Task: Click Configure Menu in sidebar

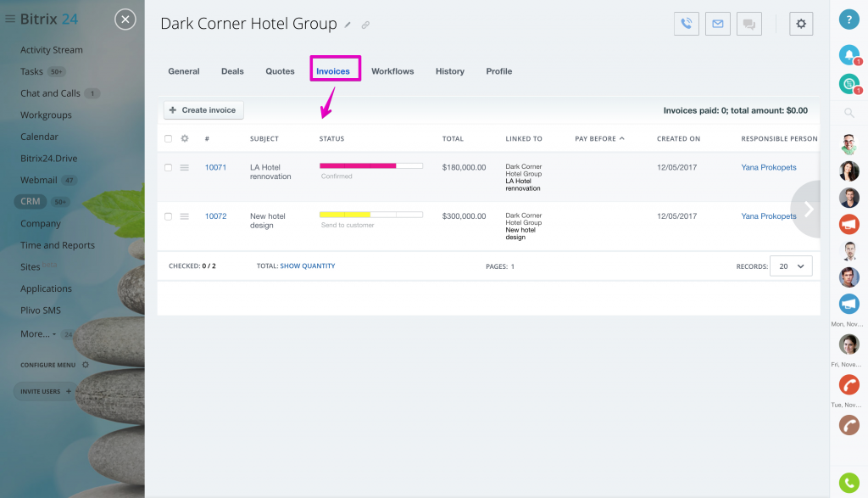Action: [x=48, y=365]
